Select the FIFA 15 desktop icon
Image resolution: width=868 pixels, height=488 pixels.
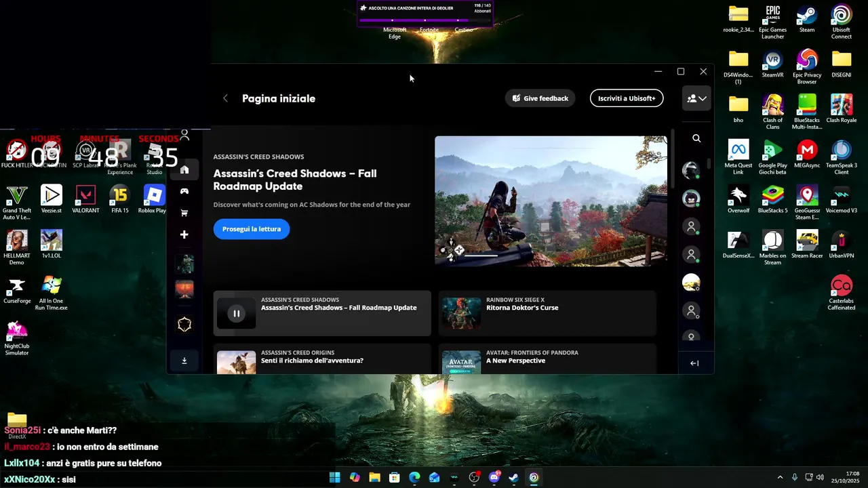point(120,200)
